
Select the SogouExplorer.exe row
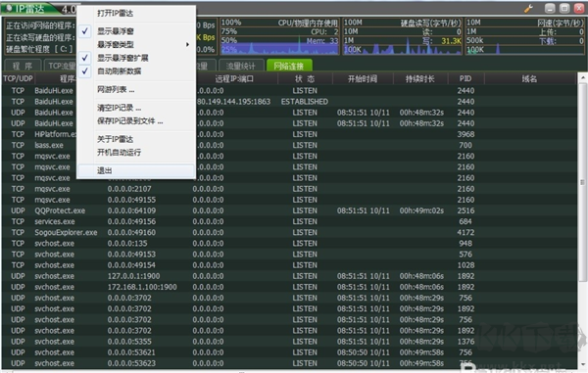pyautogui.click(x=289, y=233)
